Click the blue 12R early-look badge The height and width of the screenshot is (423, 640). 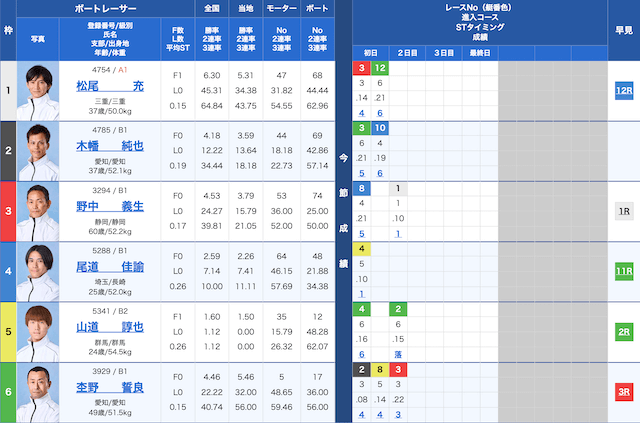tap(624, 90)
